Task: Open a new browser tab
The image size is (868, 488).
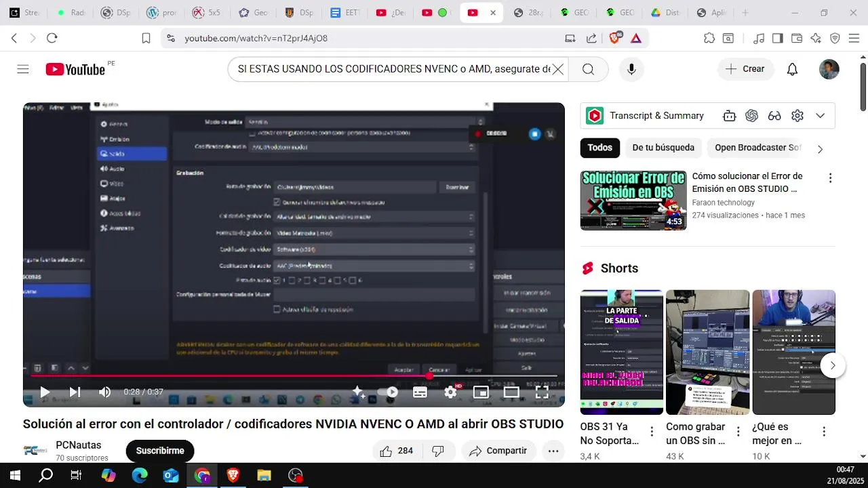Action: pos(745,13)
